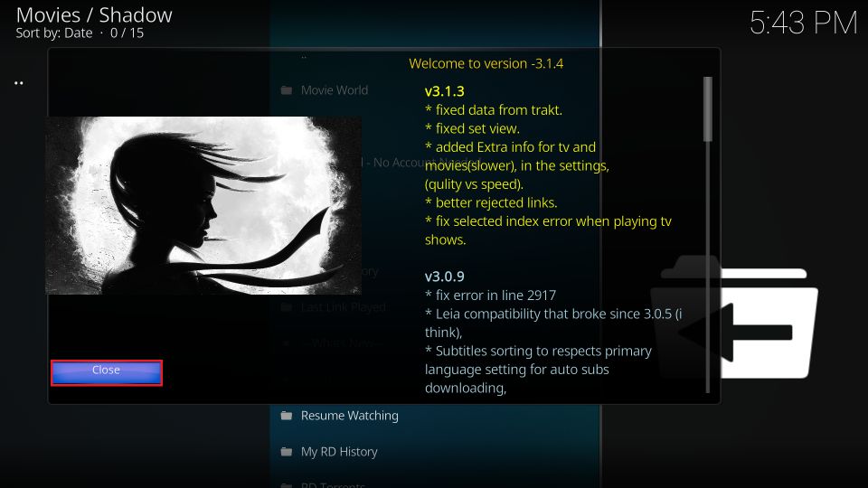Open the Movie World list entry
868x488 pixels.
click(335, 90)
